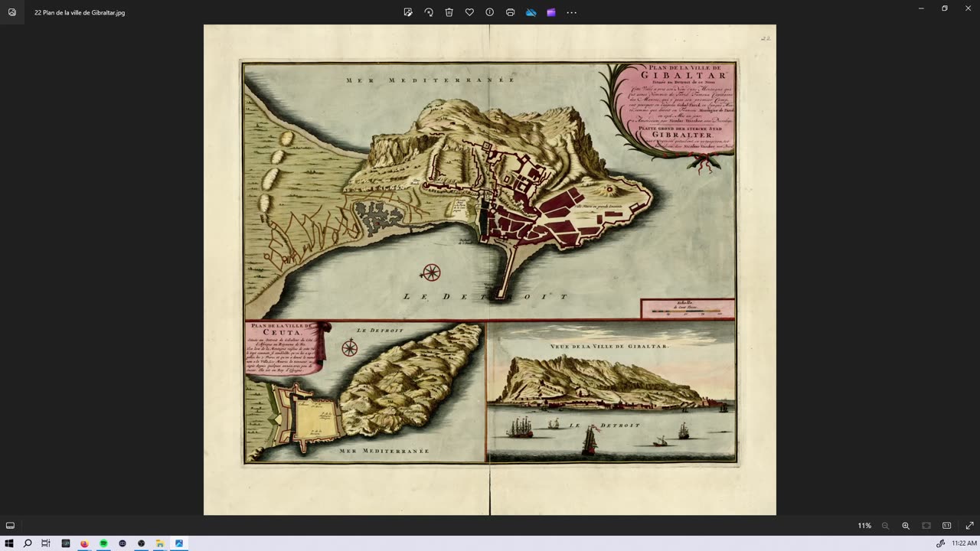Open the See more three-dots menu

pyautogui.click(x=572, y=12)
